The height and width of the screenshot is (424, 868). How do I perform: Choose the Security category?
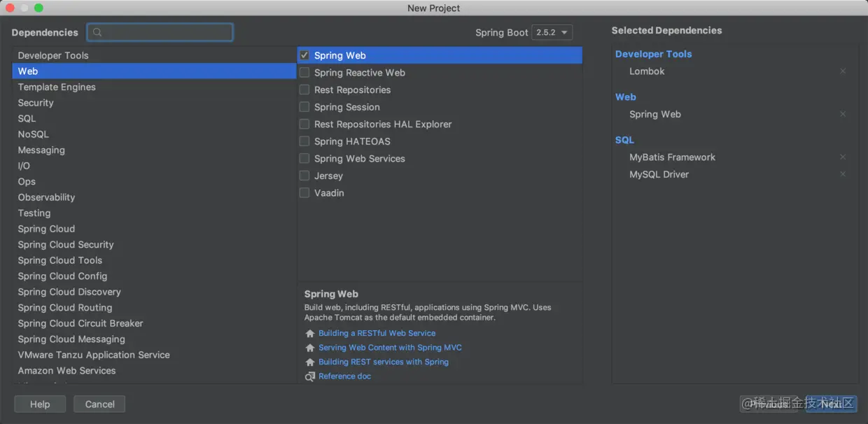point(154,103)
